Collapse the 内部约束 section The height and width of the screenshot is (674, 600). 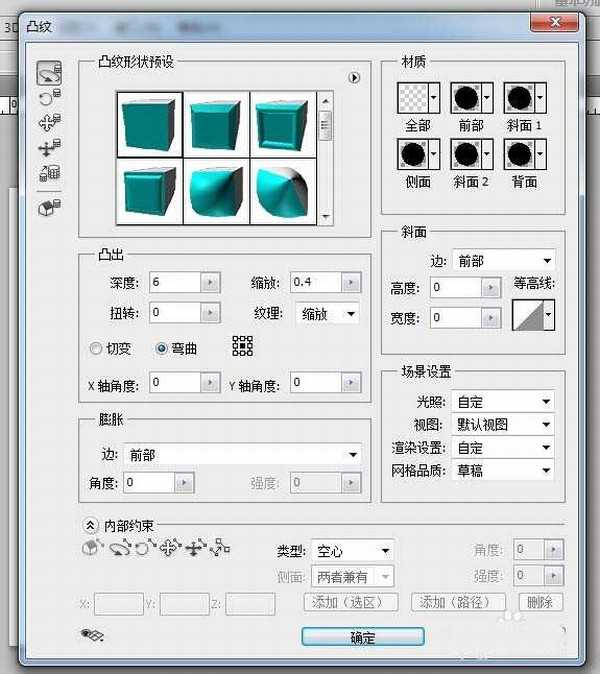click(x=90, y=525)
